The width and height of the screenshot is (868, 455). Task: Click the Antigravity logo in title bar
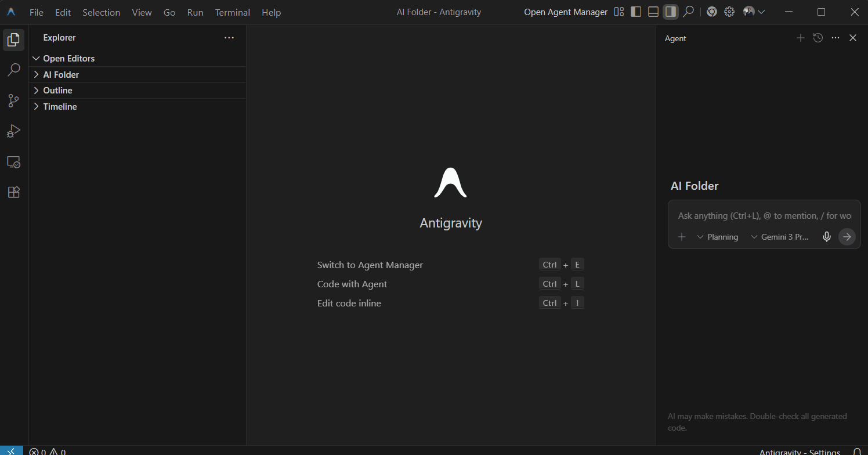[11, 12]
